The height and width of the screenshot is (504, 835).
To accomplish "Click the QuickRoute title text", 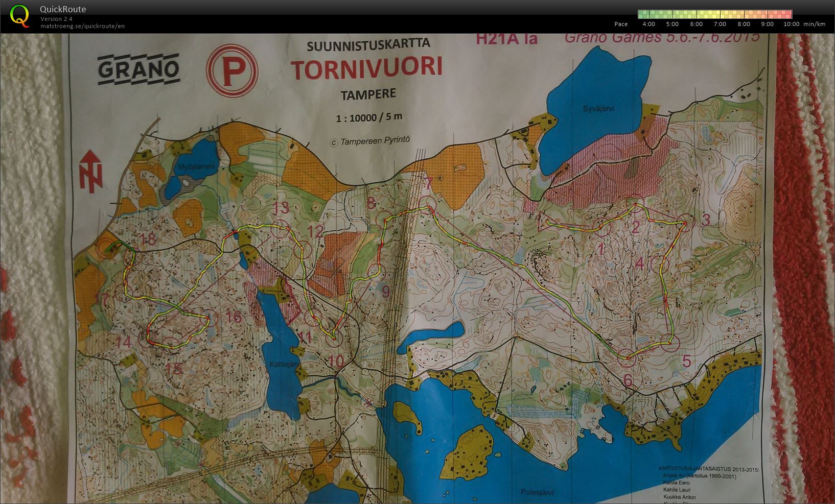I will click(x=63, y=9).
